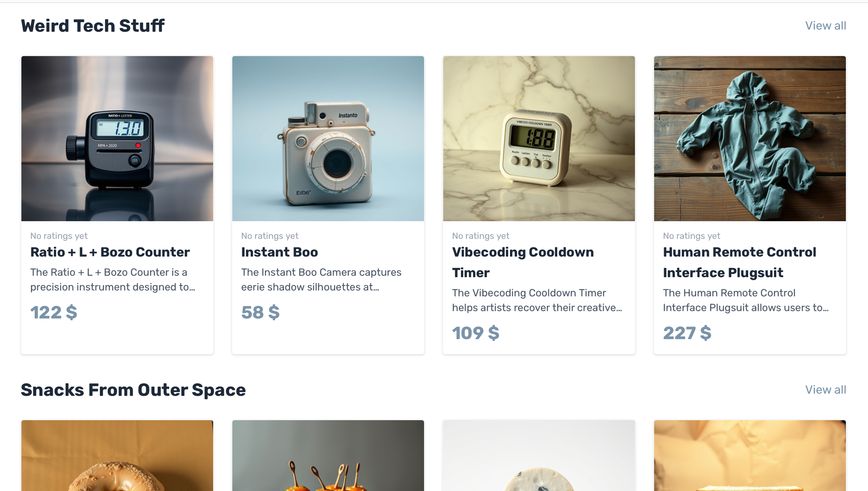The width and height of the screenshot is (868, 491).
Task: Click the Ratio + L + Bozo Counter image
Action: tap(117, 138)
